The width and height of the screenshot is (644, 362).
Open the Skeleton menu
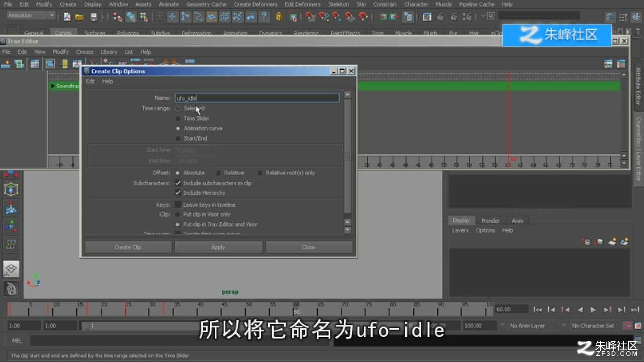coord(338,4)
